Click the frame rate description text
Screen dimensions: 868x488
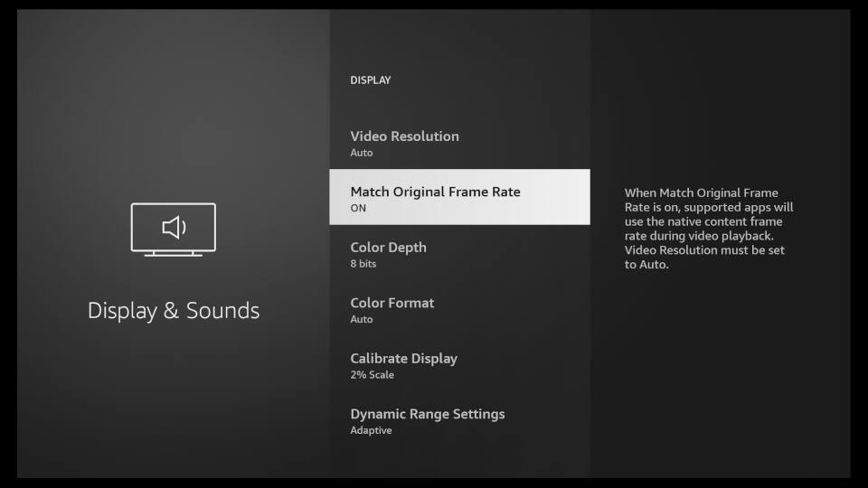click(709, 229)
